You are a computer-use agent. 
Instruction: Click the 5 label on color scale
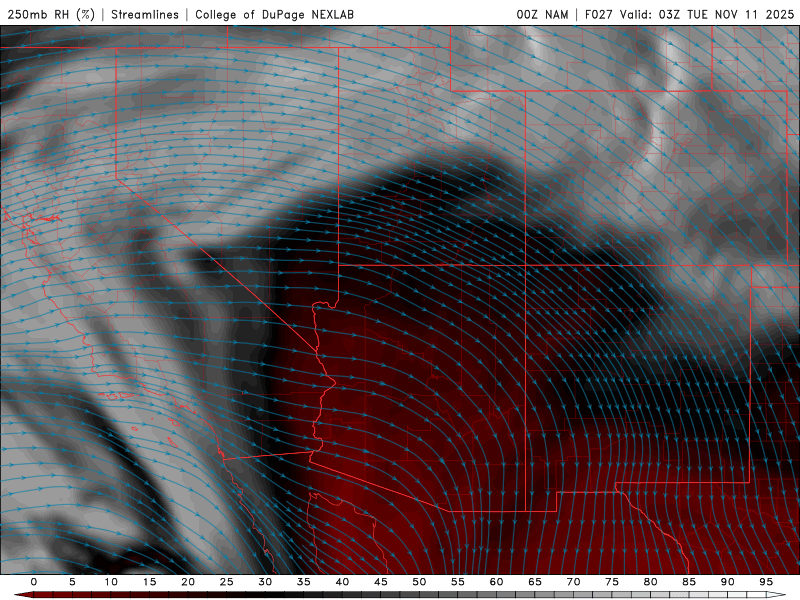(72, 582)
